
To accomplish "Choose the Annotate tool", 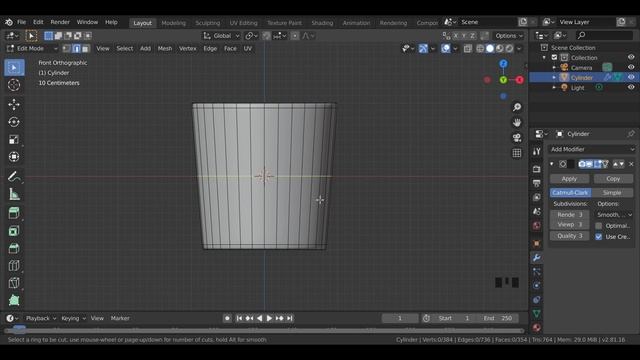I will click(x=14, y=177).
